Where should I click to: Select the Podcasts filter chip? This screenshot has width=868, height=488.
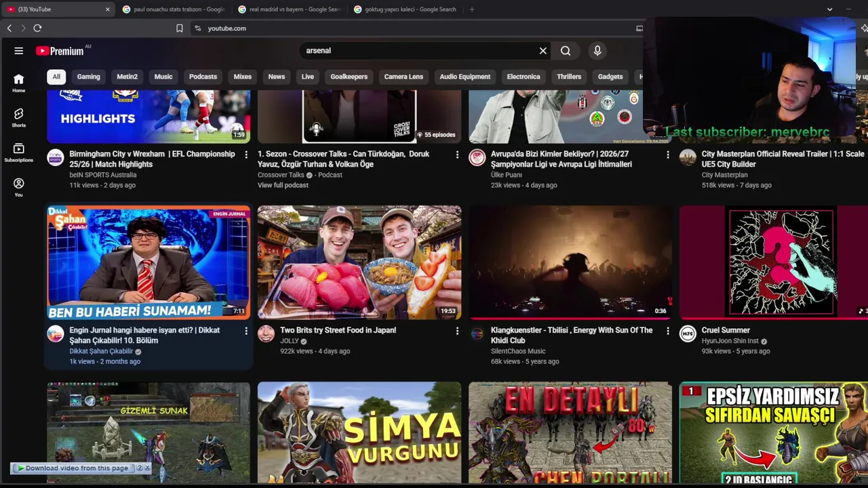click(203, 77)
